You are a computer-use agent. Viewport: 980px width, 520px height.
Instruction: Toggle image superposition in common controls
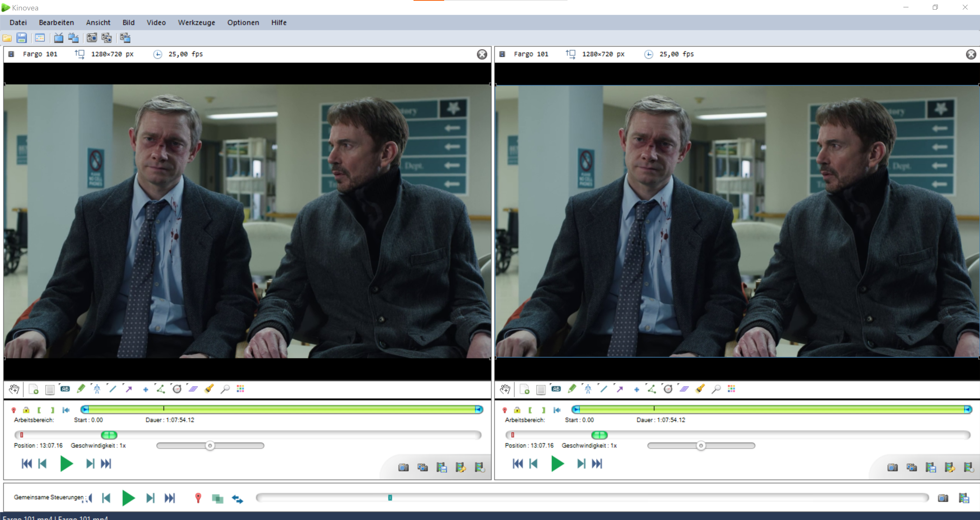point(217,498)
